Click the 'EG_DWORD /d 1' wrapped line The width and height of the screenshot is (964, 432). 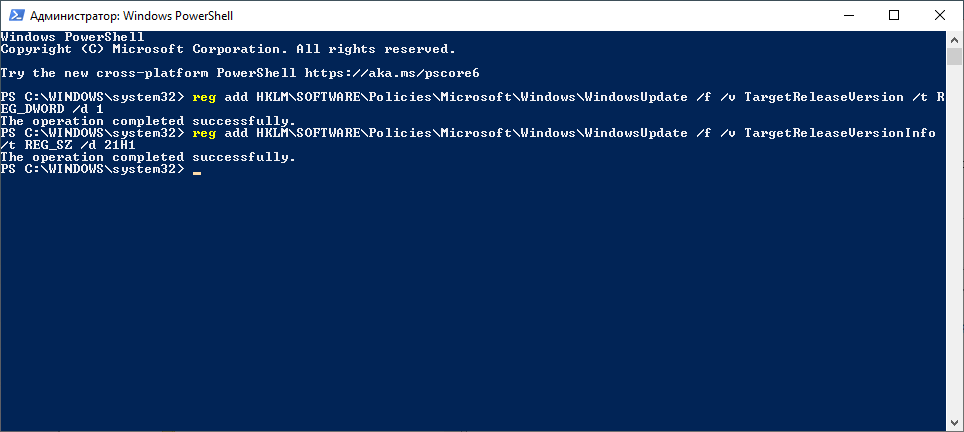(x=52, y=109)
